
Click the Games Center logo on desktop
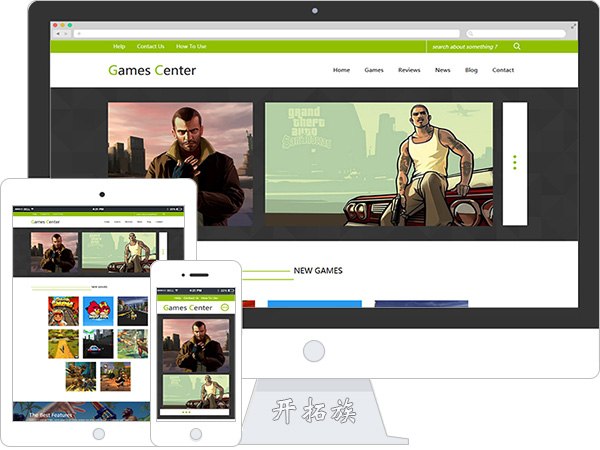click(x=152, y=70)
